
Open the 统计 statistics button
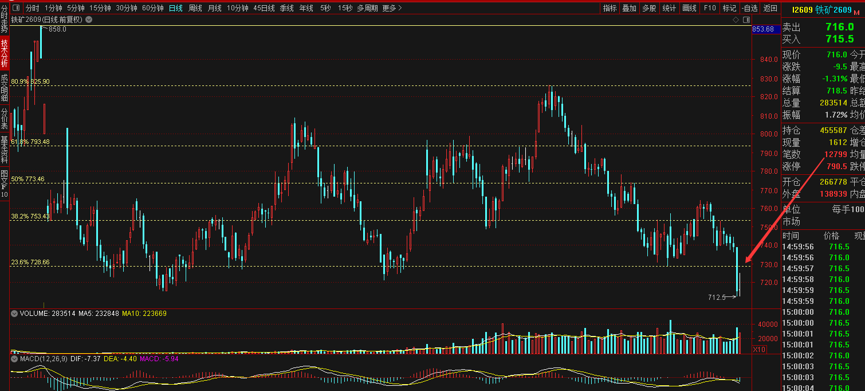669,8
